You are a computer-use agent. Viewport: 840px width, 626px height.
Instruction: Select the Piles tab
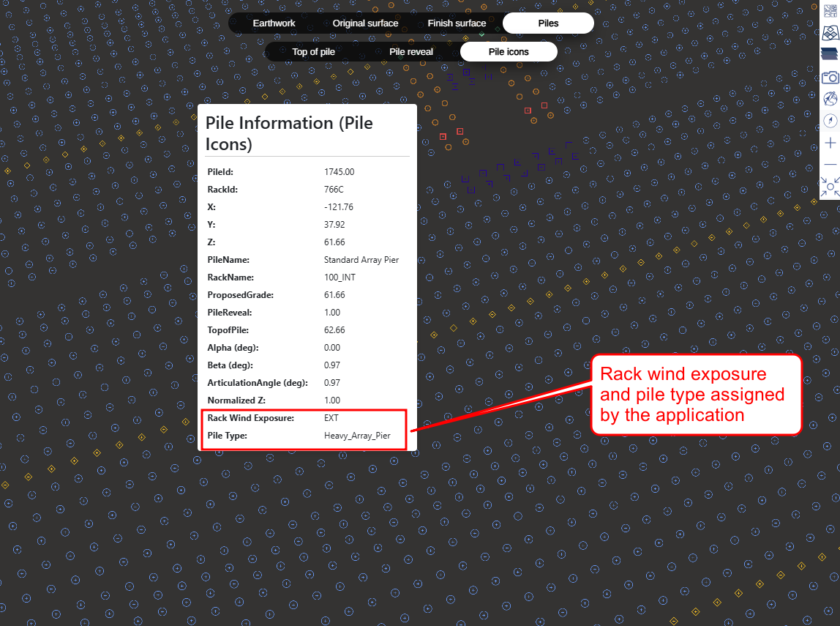(x=548, y=23)
